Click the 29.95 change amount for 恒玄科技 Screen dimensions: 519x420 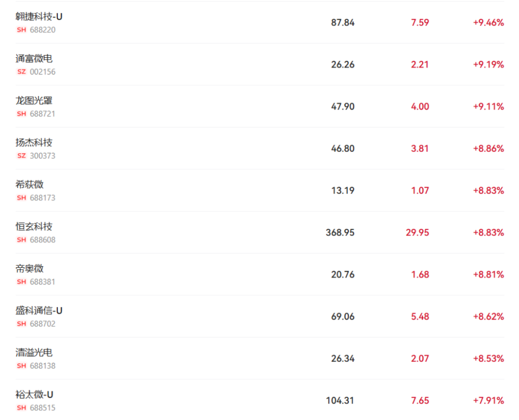point(417,233)
